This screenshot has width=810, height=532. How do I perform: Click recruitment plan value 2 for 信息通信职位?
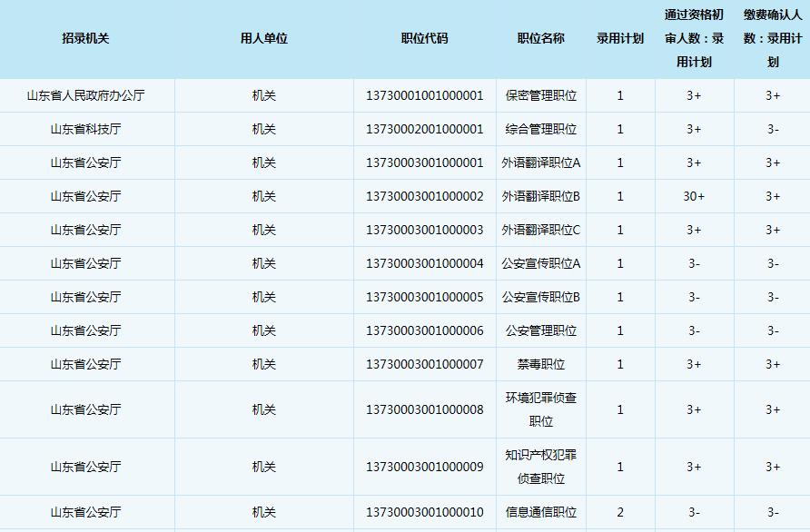[x=620, y=512]
